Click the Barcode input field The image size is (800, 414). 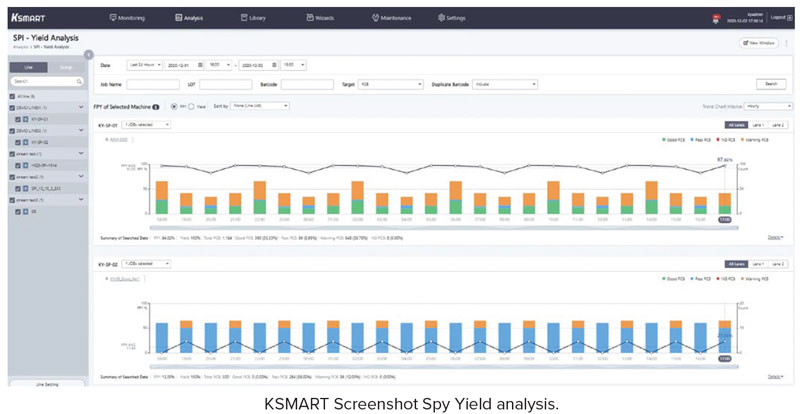tap(307, 84)
